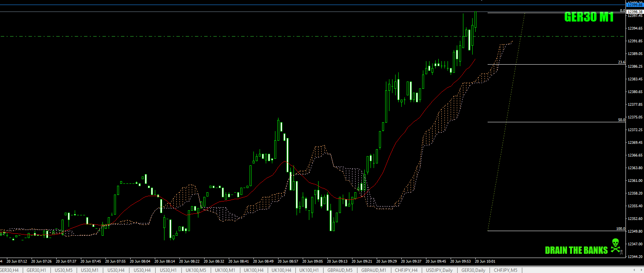
Task: Click the 12344.20 price axis value
Action: click(x=635, y=257)
